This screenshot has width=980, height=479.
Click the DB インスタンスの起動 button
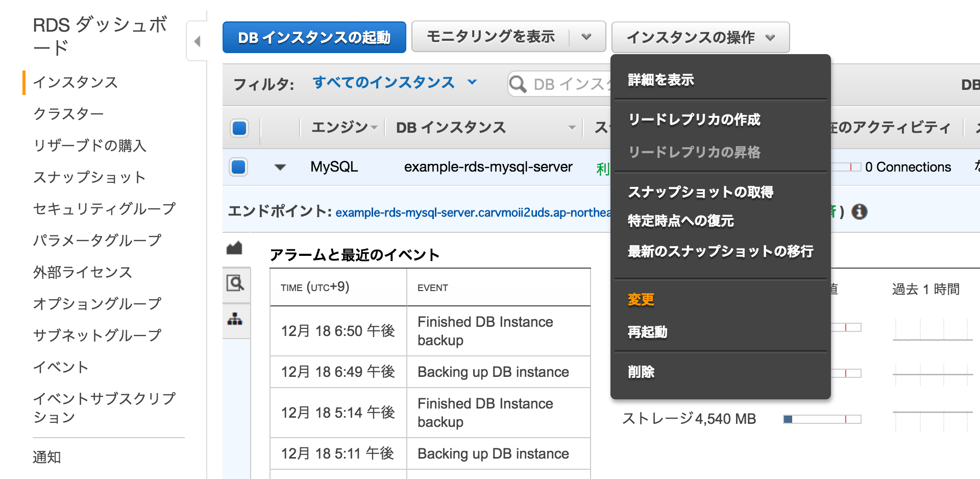tap(314, 37)
